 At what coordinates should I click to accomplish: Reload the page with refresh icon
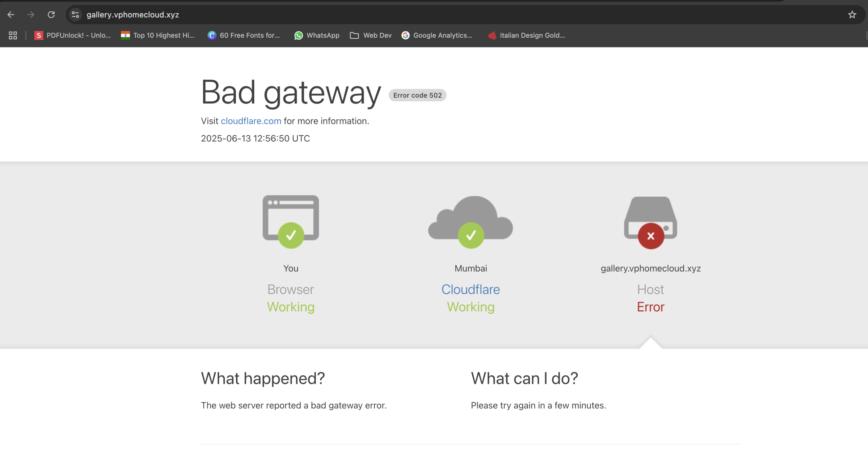(x=51, y=15)
